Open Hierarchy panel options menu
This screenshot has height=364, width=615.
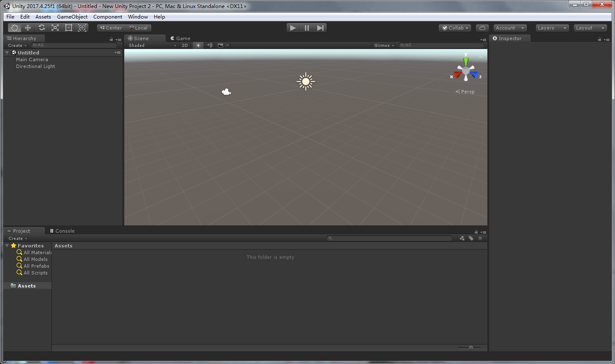pos(119,39)
